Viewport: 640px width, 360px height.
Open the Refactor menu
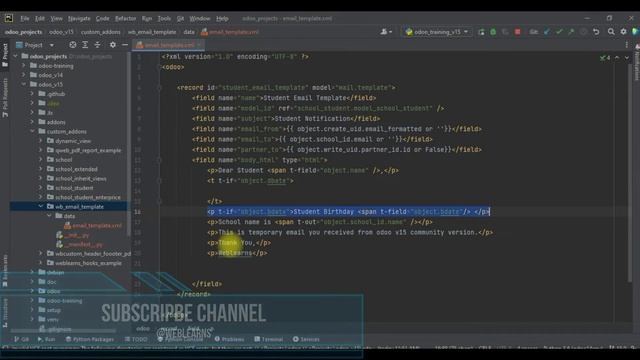point(125,18)
